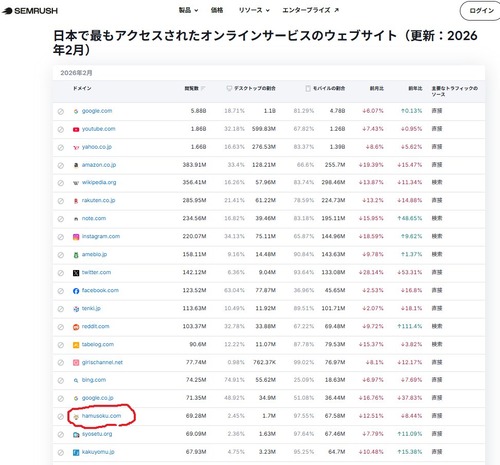Expand the リソース dropdown menu

254,10
